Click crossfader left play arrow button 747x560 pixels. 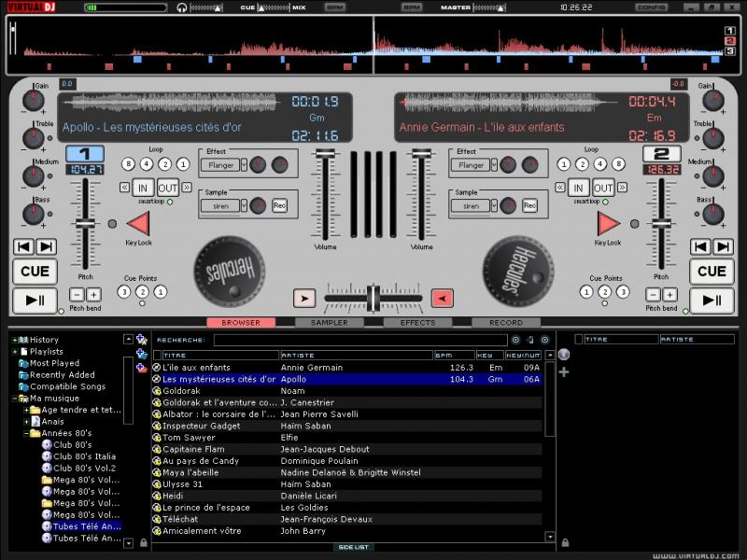point(304,299)
